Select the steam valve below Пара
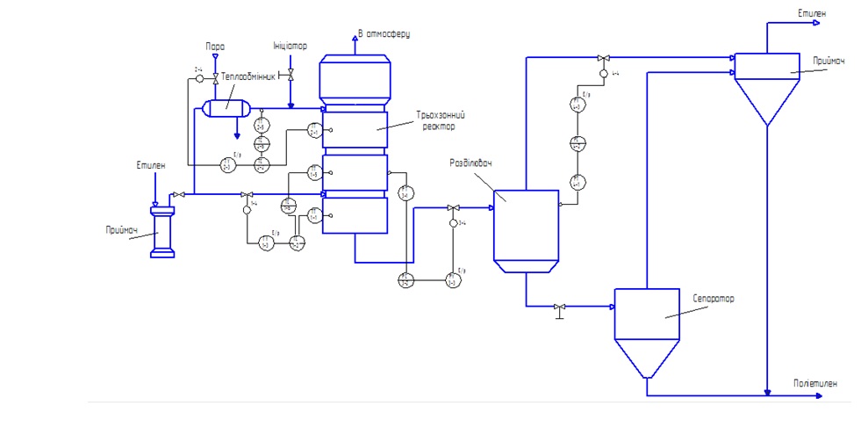 click(215, 79)
